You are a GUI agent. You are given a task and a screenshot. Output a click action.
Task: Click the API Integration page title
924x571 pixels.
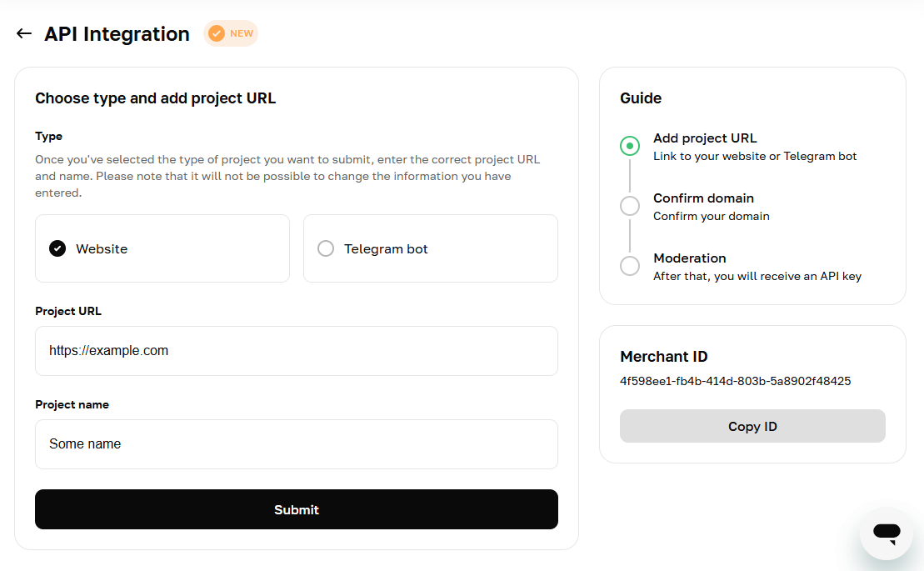coord(117,34)
